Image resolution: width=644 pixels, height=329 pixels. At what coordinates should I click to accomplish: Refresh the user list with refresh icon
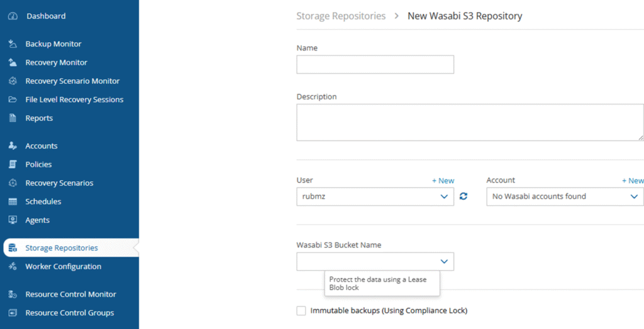(464, 196)
